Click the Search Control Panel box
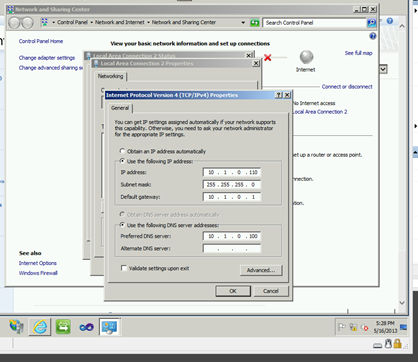 point(314,23)
